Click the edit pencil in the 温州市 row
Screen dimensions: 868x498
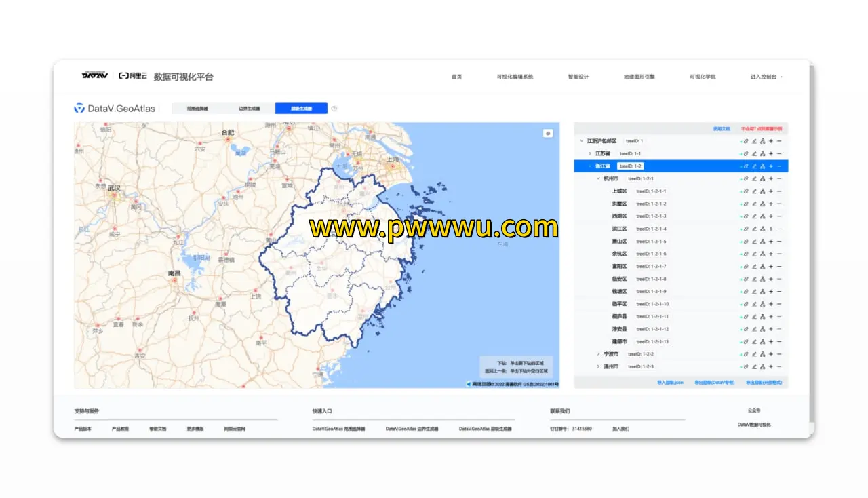tap(754, 366)
